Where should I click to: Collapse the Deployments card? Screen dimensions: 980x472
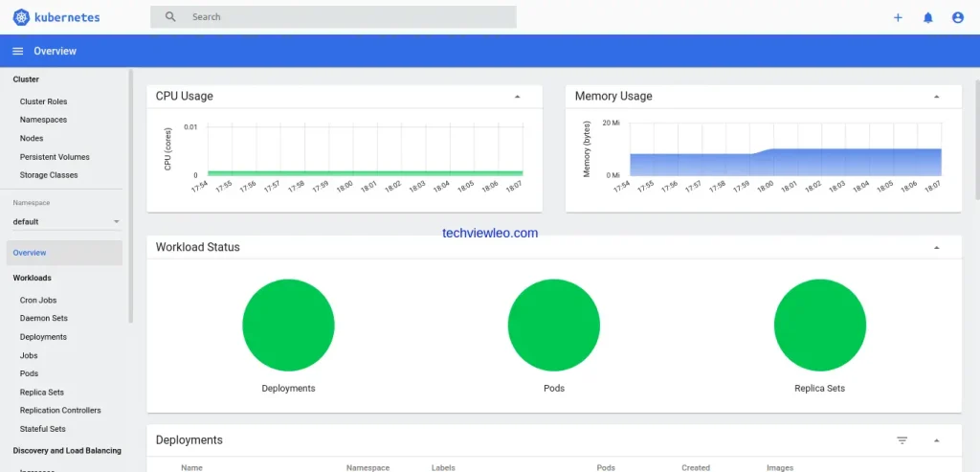[936, 440]
